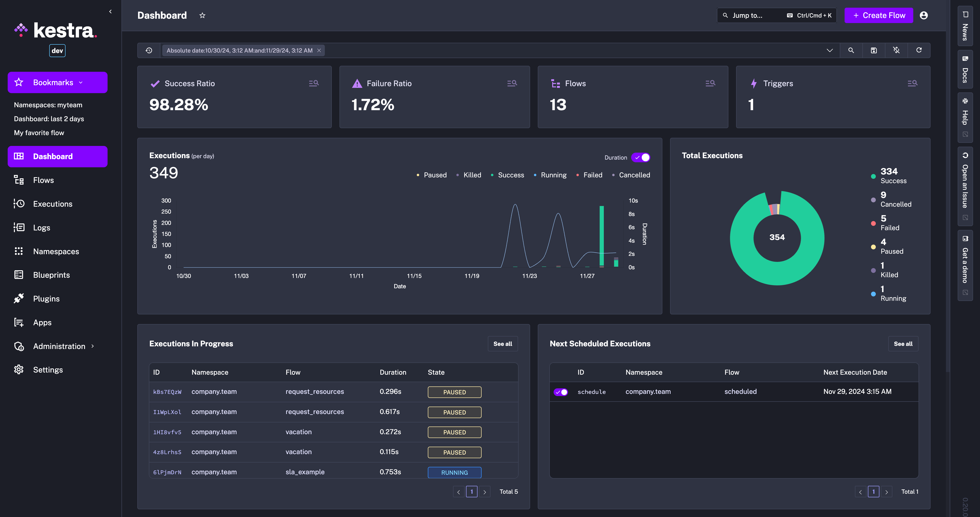
Task: Expand the Bookmarks dropdown
Action: click(57, 83)
